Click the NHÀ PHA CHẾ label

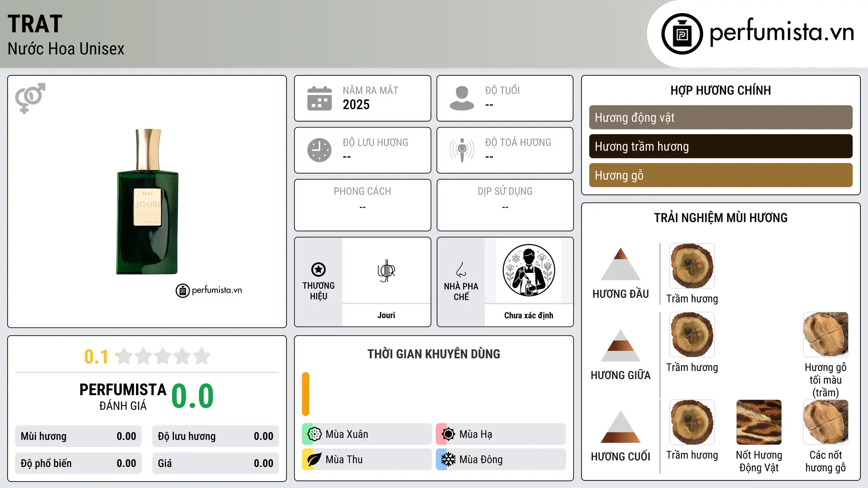[x=461, y=291]
